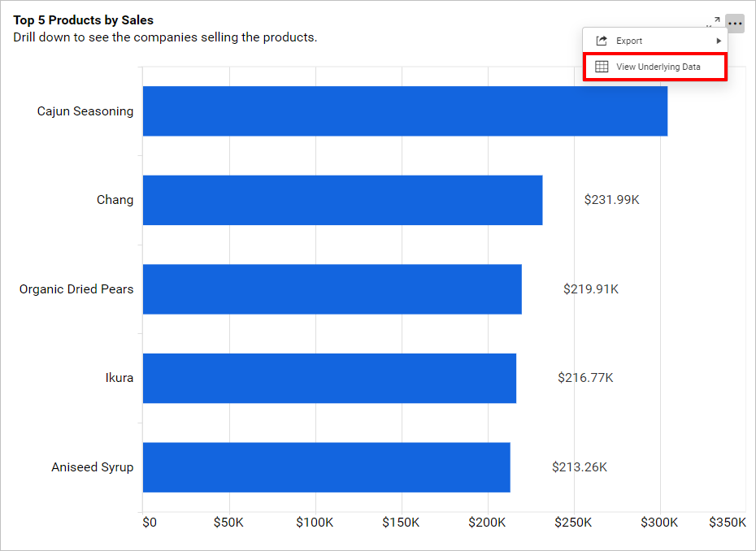Click the $213.26K value label

coord(579,467)
